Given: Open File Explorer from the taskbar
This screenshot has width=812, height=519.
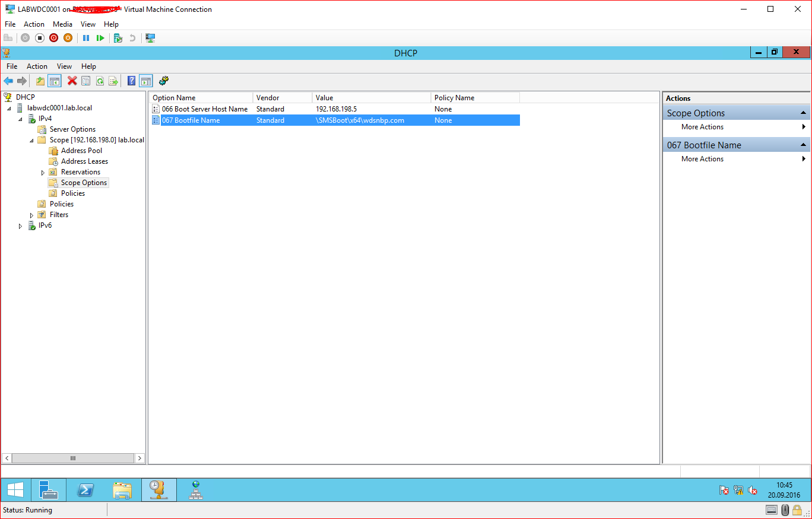Looking at the screenshot, I should 122,490.
